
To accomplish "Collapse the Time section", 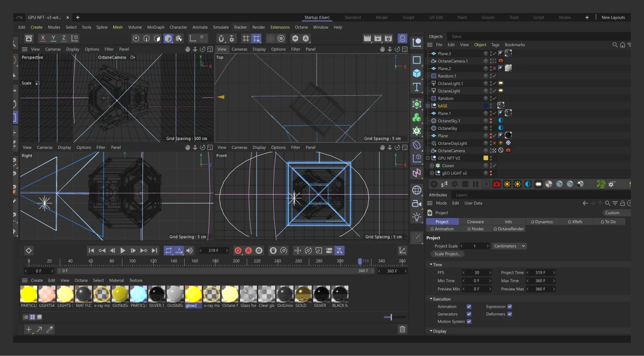I will [x=431, y=265].
